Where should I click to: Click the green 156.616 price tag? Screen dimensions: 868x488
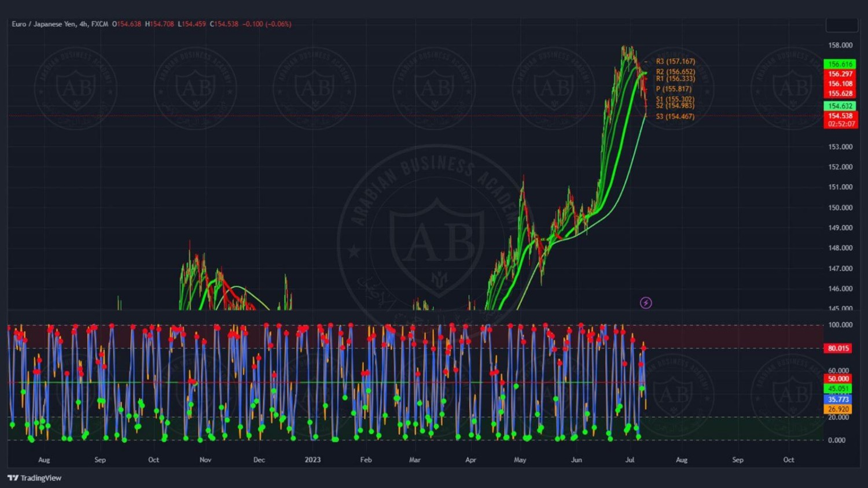[840, 64]
